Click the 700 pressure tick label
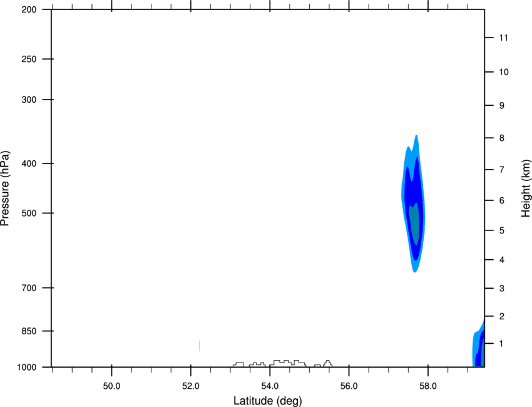 tap(29, 288)
